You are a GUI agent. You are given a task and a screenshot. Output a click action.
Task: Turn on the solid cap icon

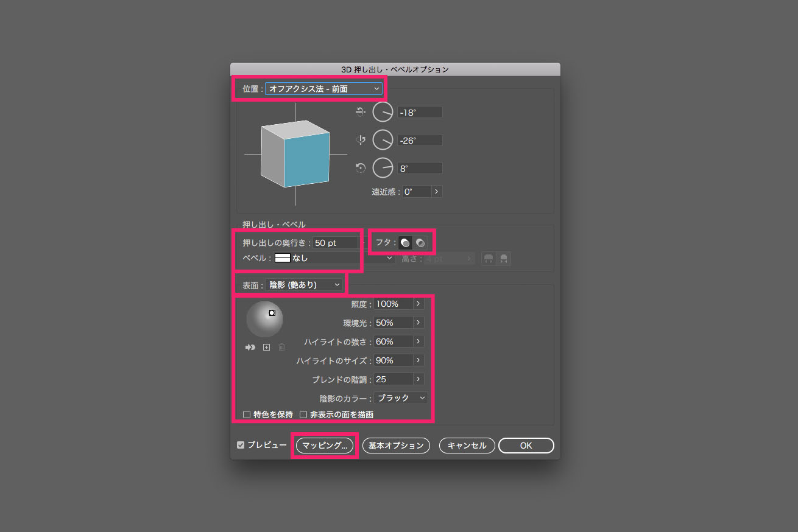coord(405,243)
